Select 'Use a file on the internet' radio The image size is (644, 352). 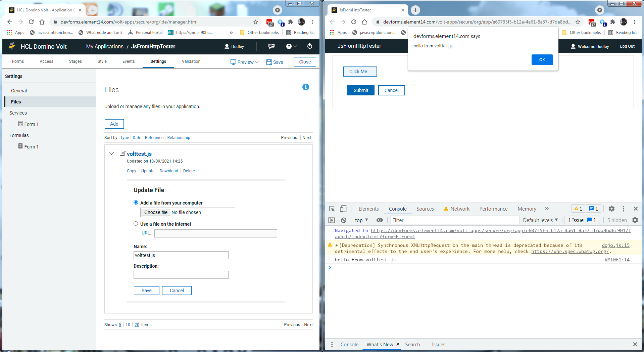pos(136,223)
